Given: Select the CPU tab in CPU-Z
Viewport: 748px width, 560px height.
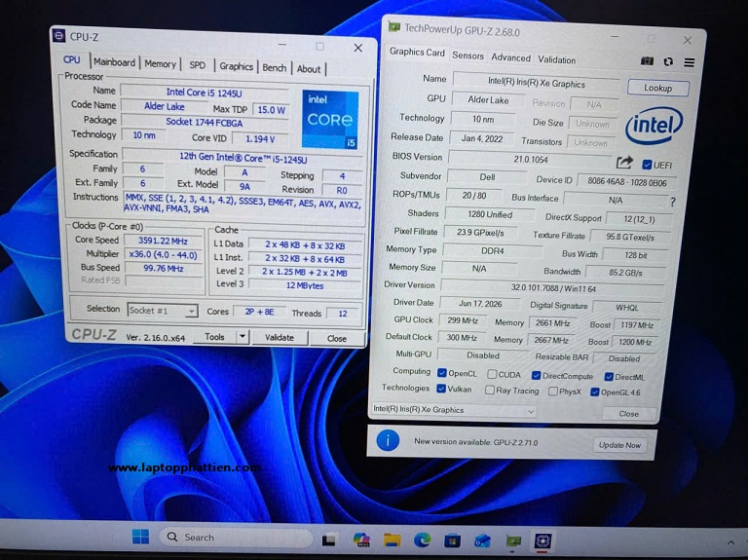Looking at the screenshot, I should coord(71,59).
